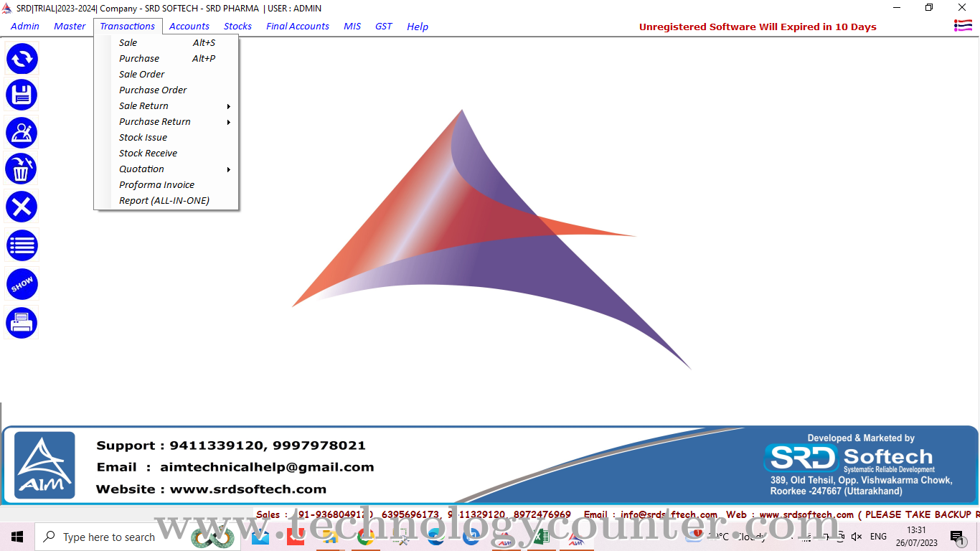Open the MIS menu
The width and height of the screenshot is (980, 551).
tap(352, 27)
